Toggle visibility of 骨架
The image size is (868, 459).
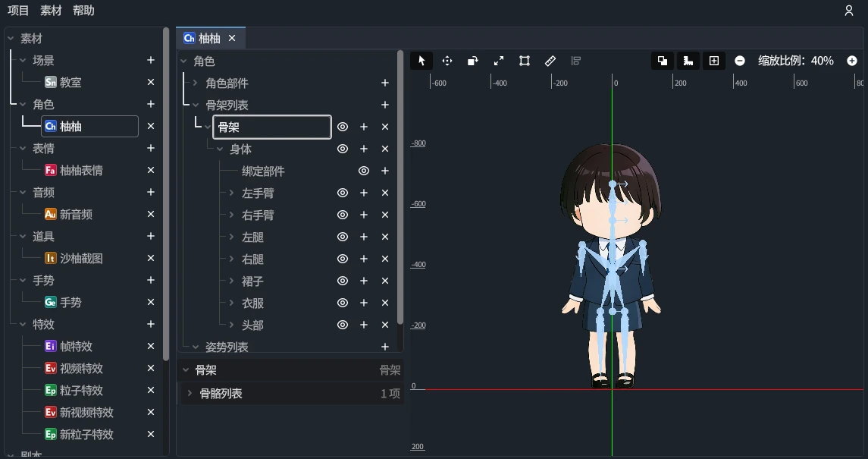343,127
